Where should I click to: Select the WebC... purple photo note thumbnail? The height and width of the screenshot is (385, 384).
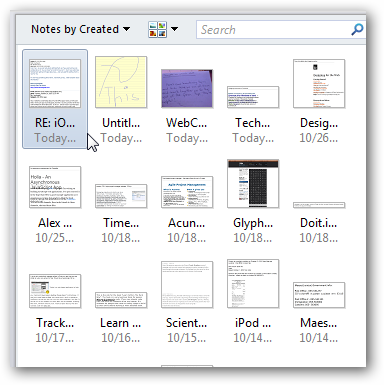[x=187, y=88]
